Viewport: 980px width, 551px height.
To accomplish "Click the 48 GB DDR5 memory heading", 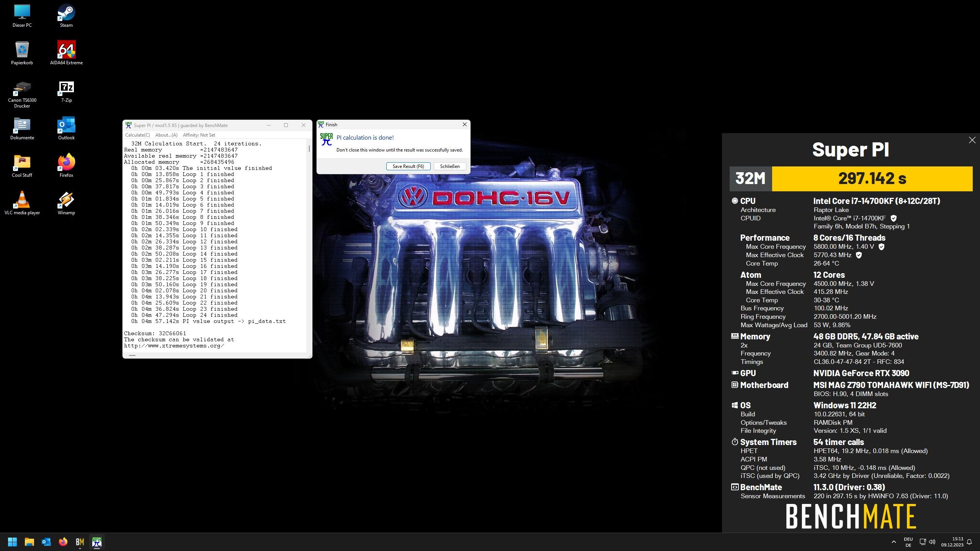I will coord(866,337).
